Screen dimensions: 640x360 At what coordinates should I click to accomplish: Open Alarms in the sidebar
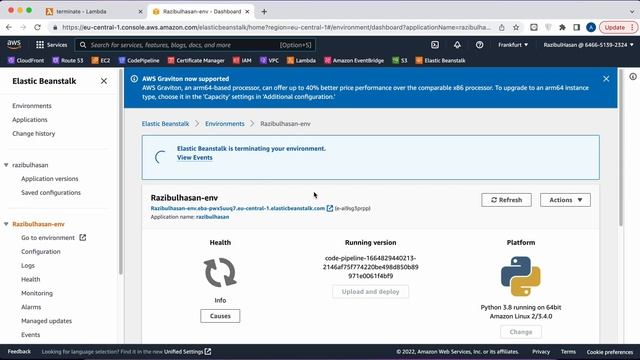(x=31, y=307)
